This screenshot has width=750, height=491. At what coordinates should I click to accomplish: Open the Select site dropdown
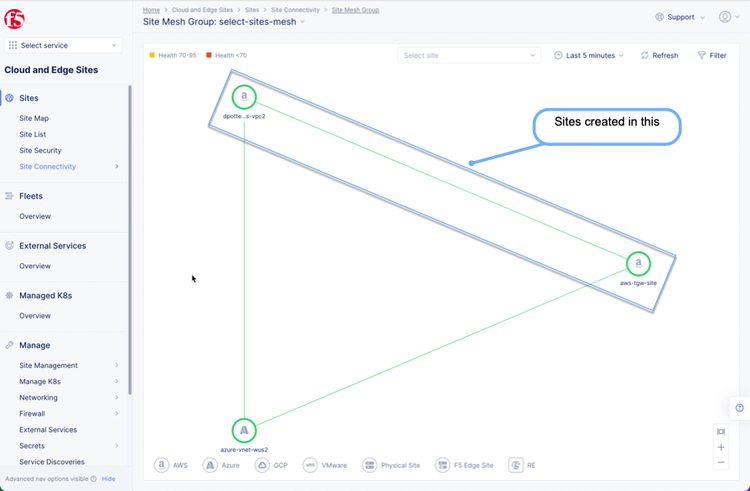pyautogui.click(x=470, y=56)
